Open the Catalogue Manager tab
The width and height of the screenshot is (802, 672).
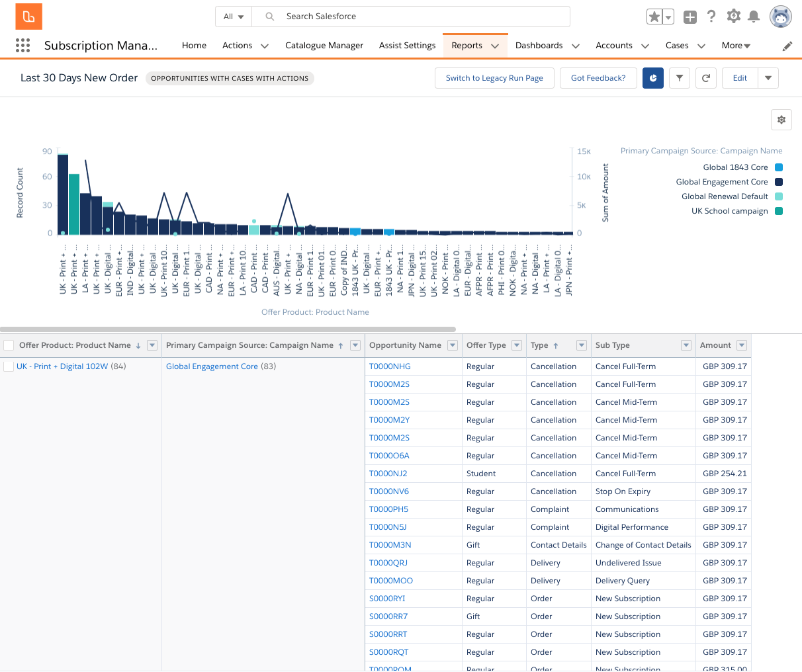[324, 46]
